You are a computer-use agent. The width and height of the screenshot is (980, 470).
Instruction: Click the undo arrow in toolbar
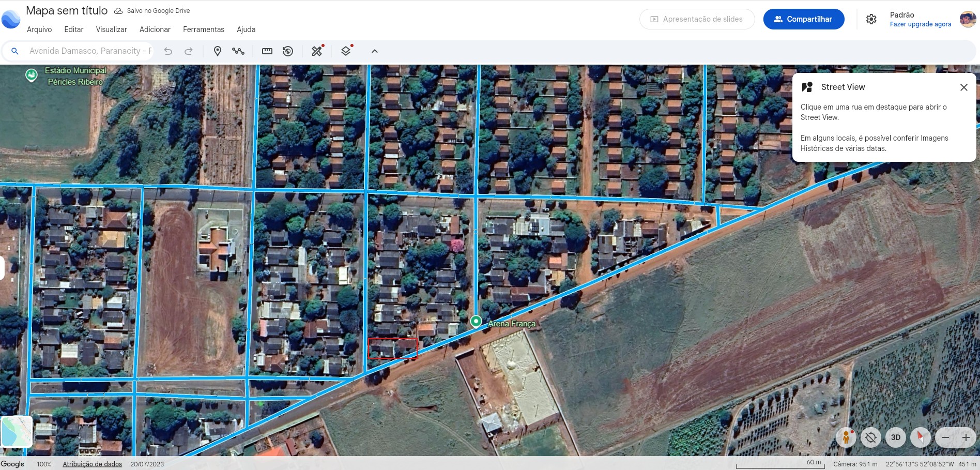tap(168, 51)
